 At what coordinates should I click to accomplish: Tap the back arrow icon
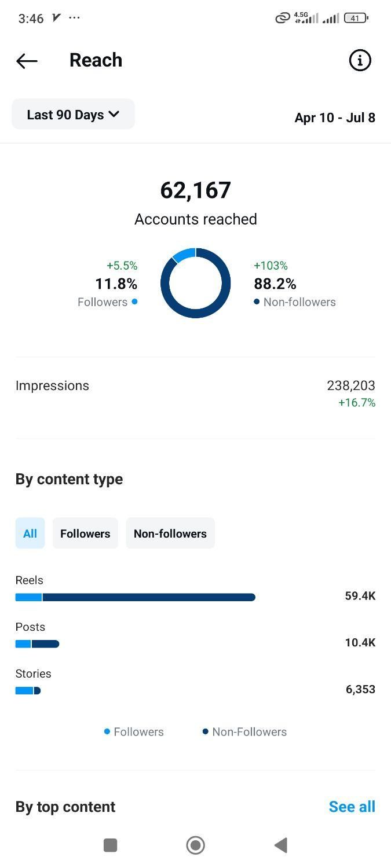click(27, 61)
